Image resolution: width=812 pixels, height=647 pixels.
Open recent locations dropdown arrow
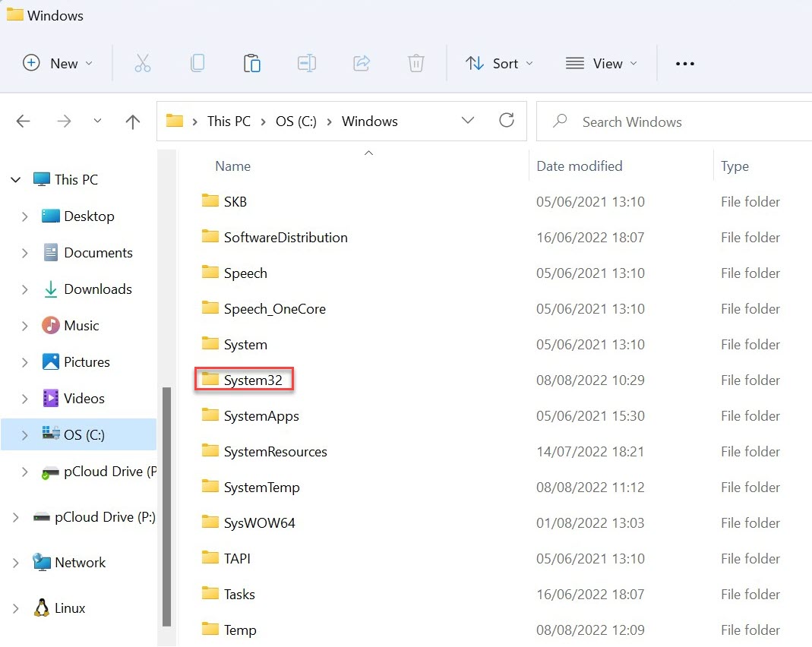point(97,121)
